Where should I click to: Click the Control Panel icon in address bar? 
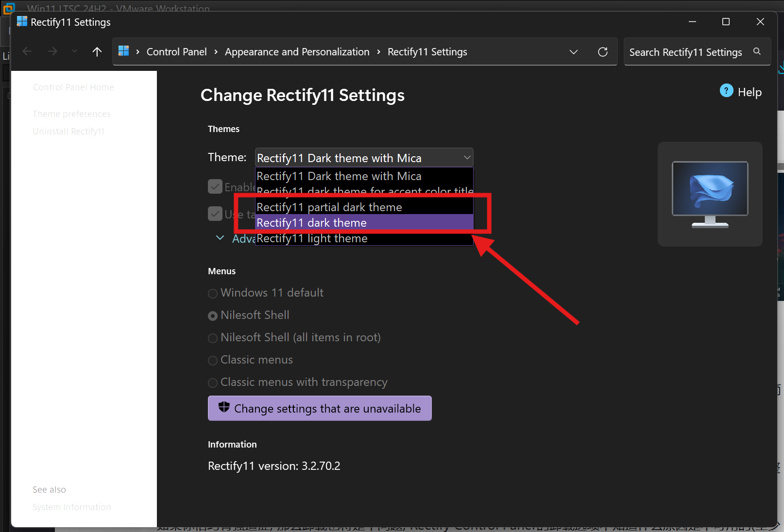point(124,51)
